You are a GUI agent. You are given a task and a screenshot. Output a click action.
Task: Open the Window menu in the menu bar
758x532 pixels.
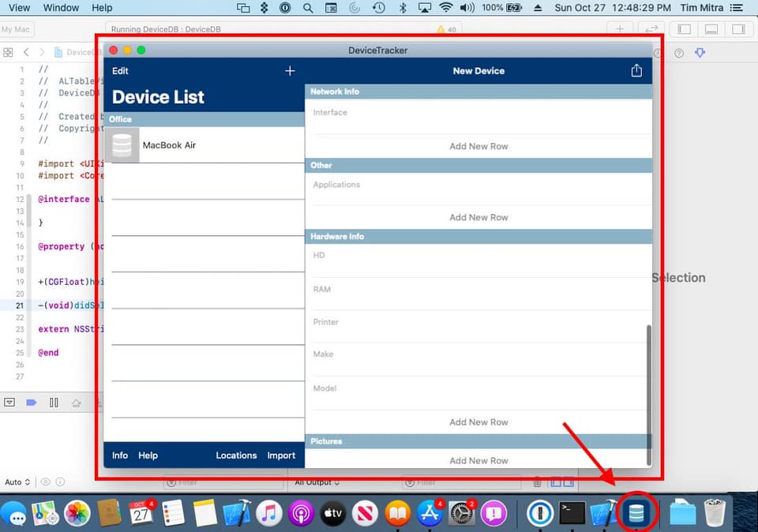pyautogui.click(x=61, y=8)
